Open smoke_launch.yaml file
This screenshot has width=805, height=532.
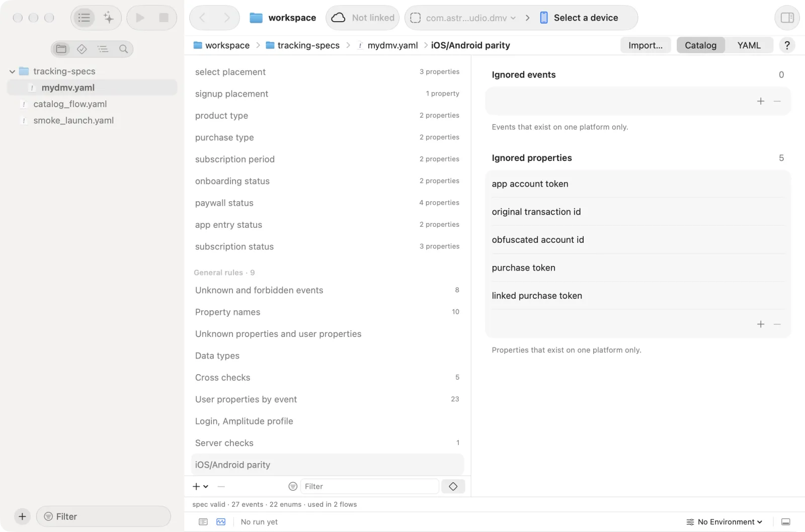coord(73,120)
